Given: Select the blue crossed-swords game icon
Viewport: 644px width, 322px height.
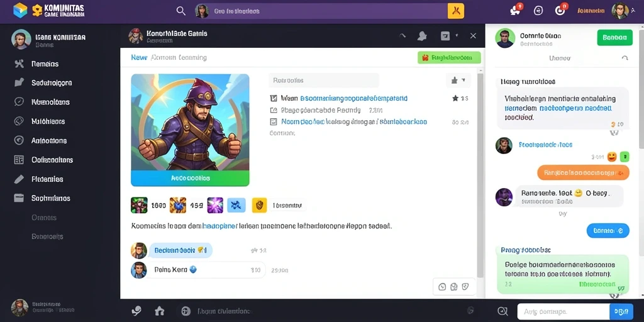Looking at the screenshot, I should 236,204.
